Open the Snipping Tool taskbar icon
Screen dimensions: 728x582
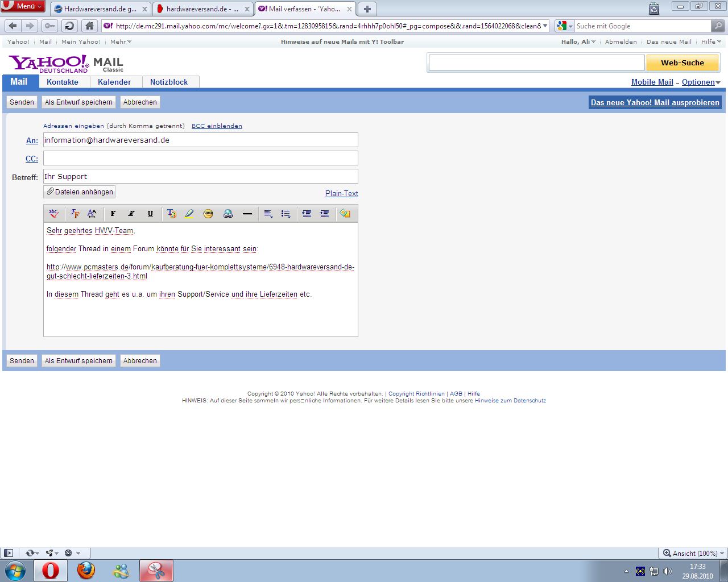point(156,571)
